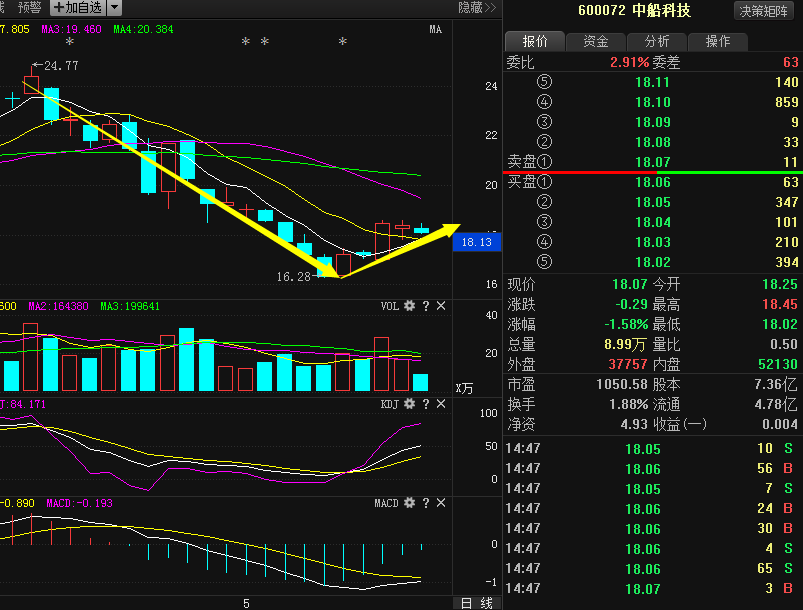Click the 最高 value 18.45

click(x=780, y=304)
